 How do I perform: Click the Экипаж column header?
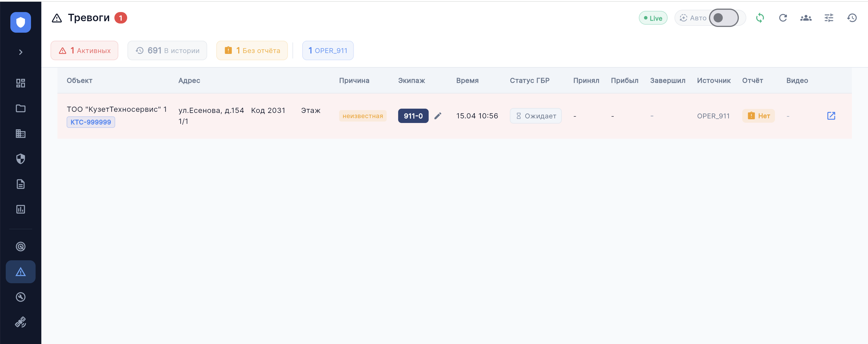411,81
